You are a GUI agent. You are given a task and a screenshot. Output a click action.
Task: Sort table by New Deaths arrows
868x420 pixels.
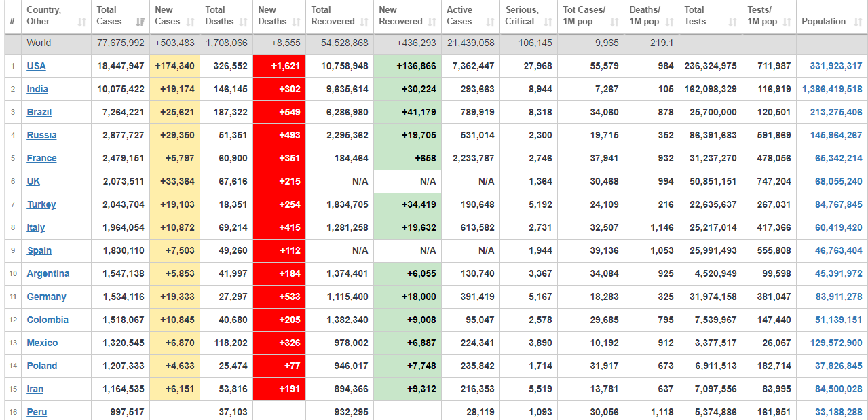pyautogui.click(x=296, y=22)
